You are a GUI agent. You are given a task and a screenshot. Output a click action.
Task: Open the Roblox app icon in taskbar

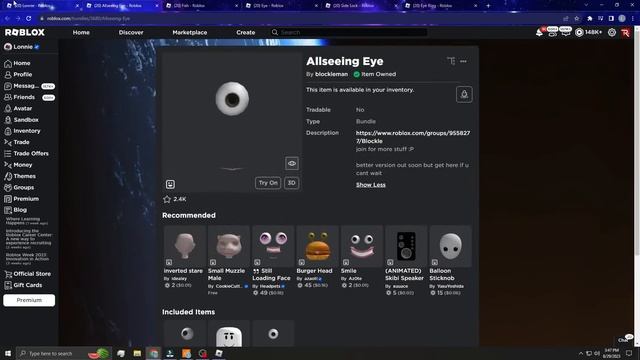[219, 353]
